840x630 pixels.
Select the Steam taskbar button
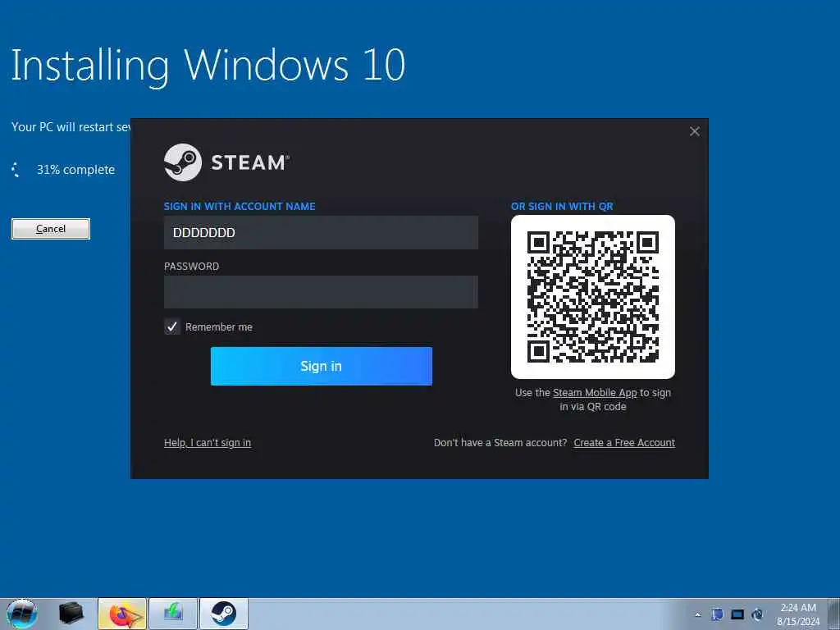tap(224, 614)
